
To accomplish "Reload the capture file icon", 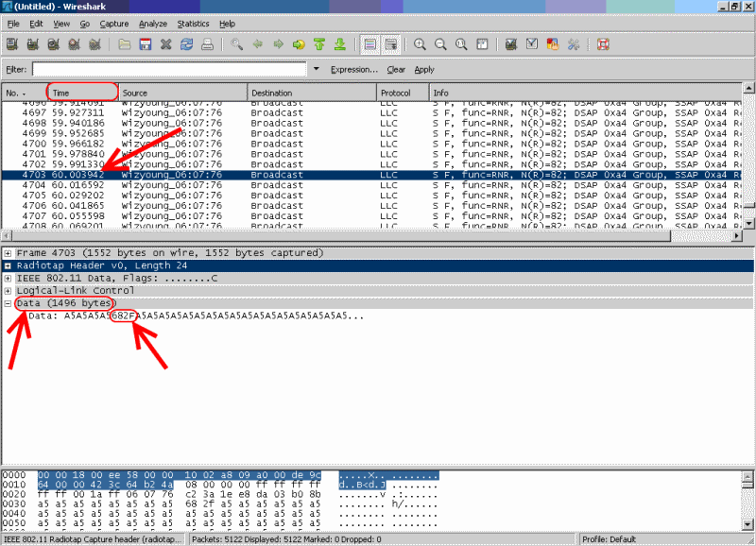I will pyautogui.click(x=186, y=44).
